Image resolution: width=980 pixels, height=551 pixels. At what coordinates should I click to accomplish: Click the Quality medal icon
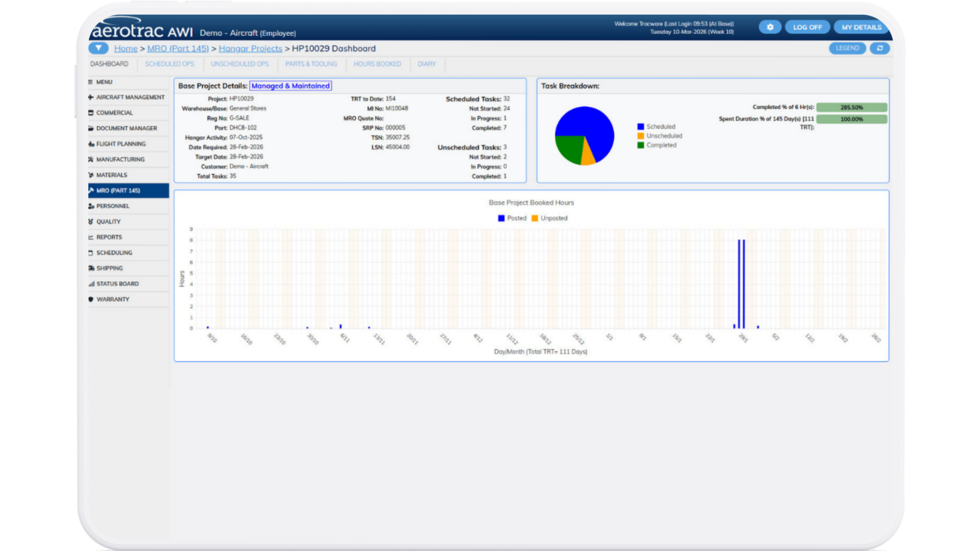91,221
